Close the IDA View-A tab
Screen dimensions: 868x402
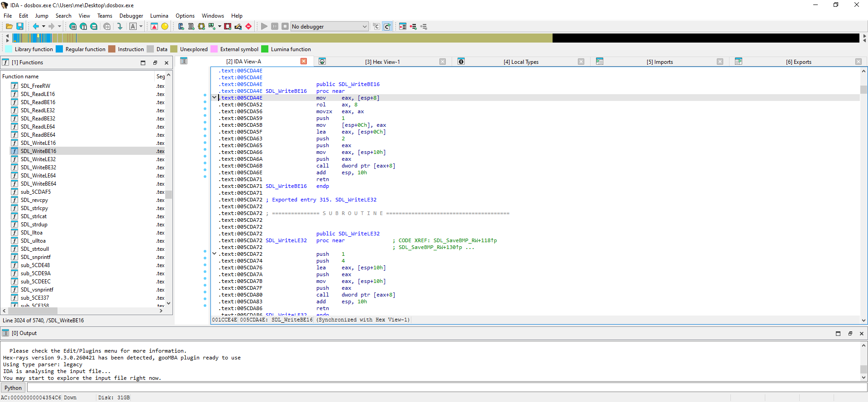304,61
